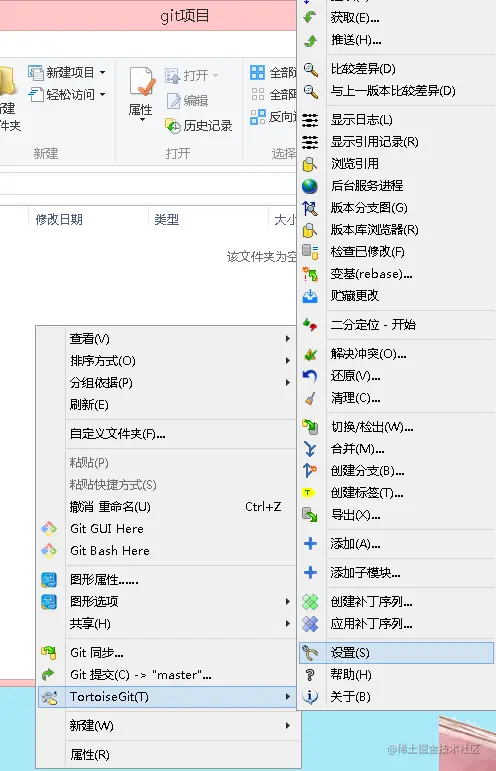Click the 历史记录 button in ribbon
496x771 pixels.
coord(199,126)
